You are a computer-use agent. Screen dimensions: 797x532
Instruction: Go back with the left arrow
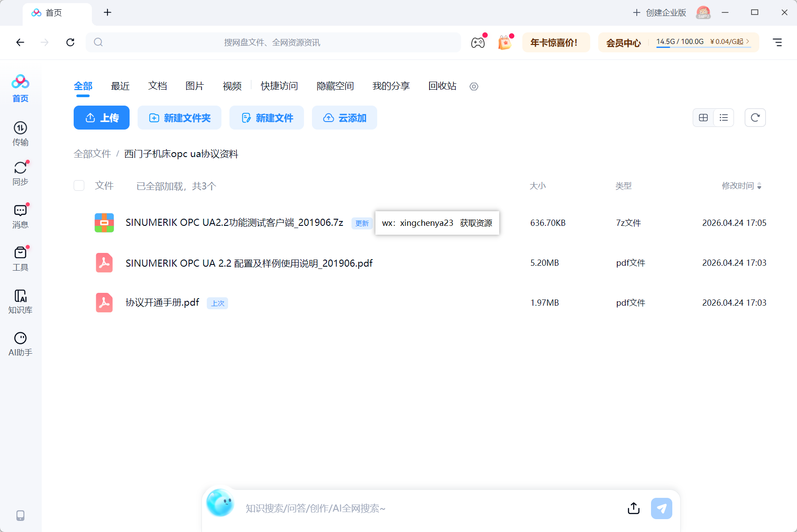pos(20,42)
